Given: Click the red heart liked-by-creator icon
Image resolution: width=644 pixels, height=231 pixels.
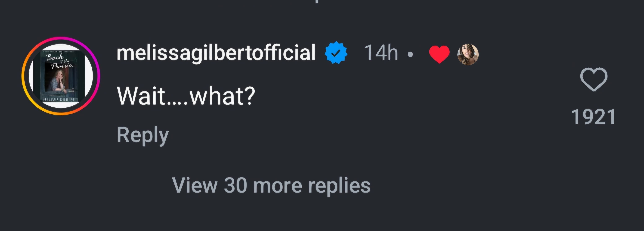Looking at the screenshot, I should pyautogui.click(x=439, y=54).
